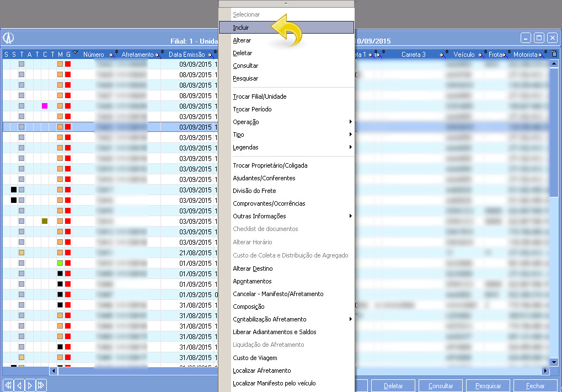Viewport: 562px width, 392px height.
Task: Expand the Operação submenu
Action: tap(350, 122)
